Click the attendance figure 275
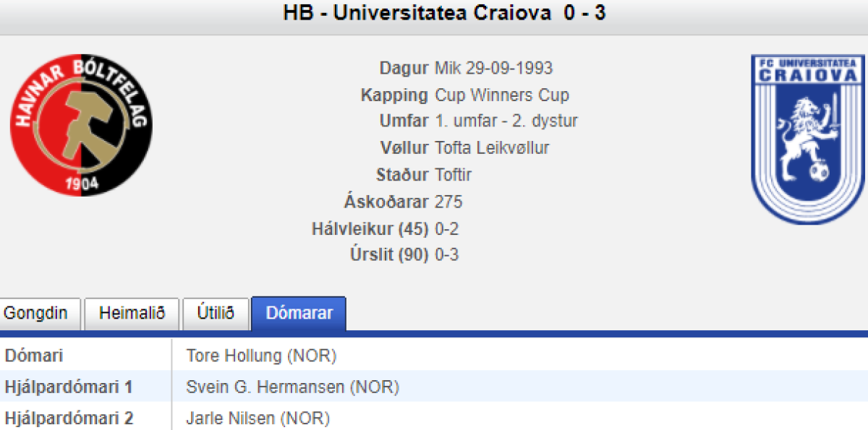868x430 pixels. click(448, 202)
